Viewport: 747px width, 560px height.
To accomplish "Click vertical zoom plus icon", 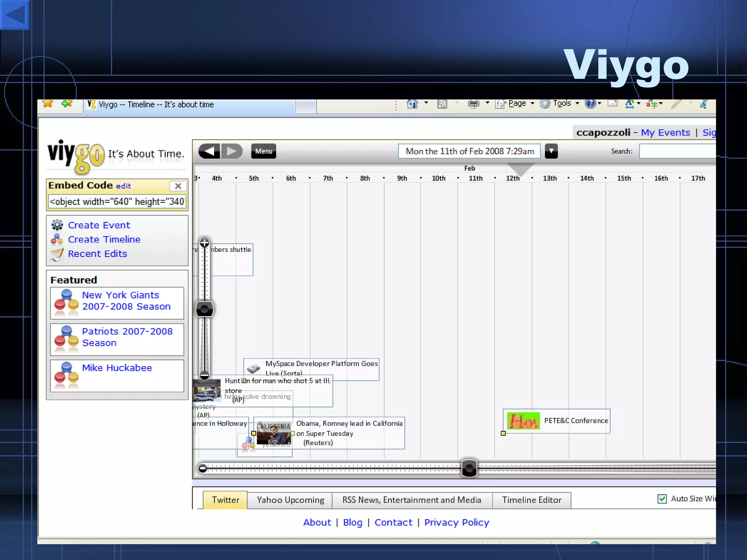I will point(205,243).
